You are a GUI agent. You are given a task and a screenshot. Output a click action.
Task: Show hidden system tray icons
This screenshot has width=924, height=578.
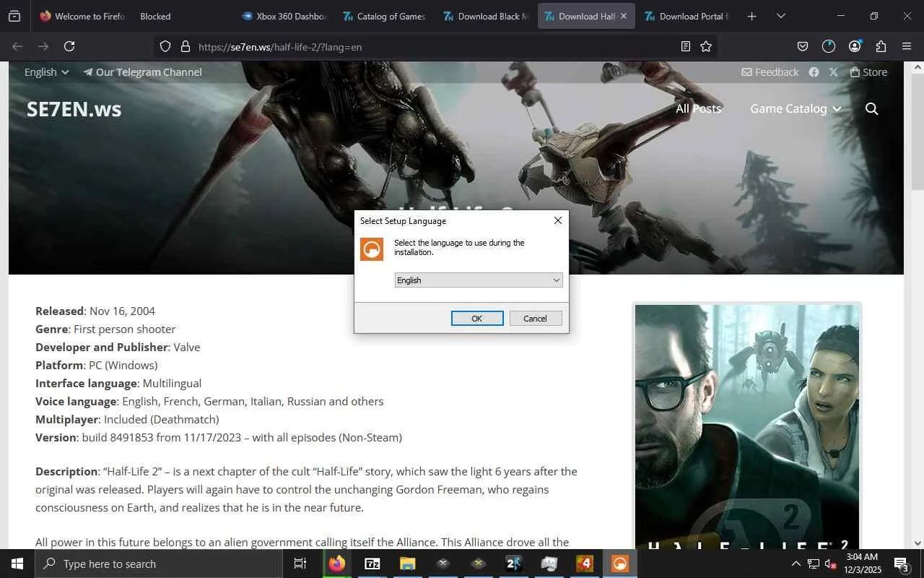coord(796,564)
